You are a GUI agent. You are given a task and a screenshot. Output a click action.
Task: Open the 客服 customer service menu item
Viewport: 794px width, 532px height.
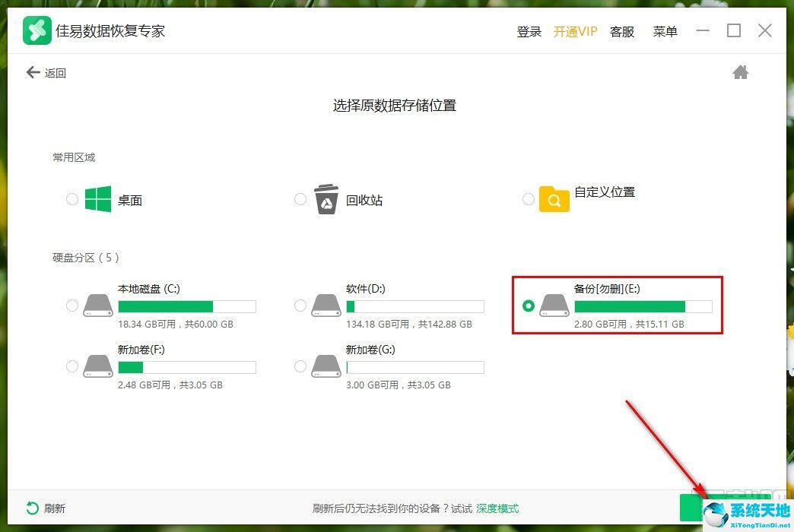(x=622, y=32)
